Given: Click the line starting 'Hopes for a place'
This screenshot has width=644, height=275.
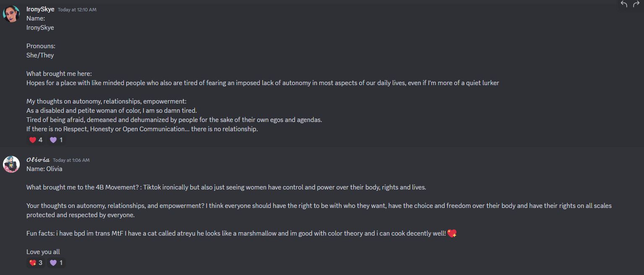Looking at the screenshot, I should (x=263, y=83).
